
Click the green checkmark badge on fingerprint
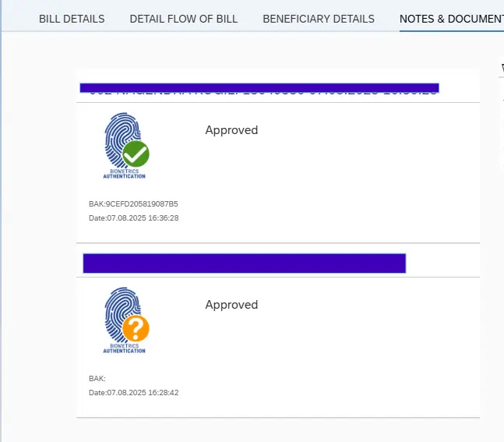(136, 154)
